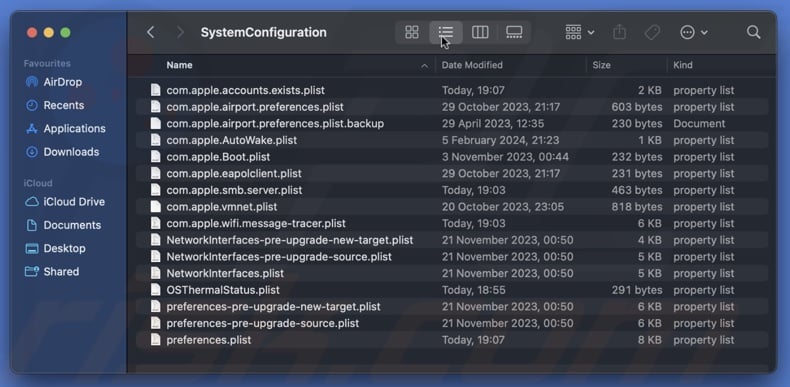Click the 5 February 2024, 21:23 date
This screenshot has height=387, width=790.
(500, 140)
